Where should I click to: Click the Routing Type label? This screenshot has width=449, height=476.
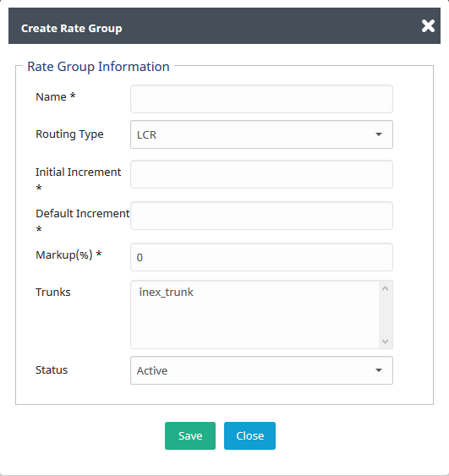69,134
